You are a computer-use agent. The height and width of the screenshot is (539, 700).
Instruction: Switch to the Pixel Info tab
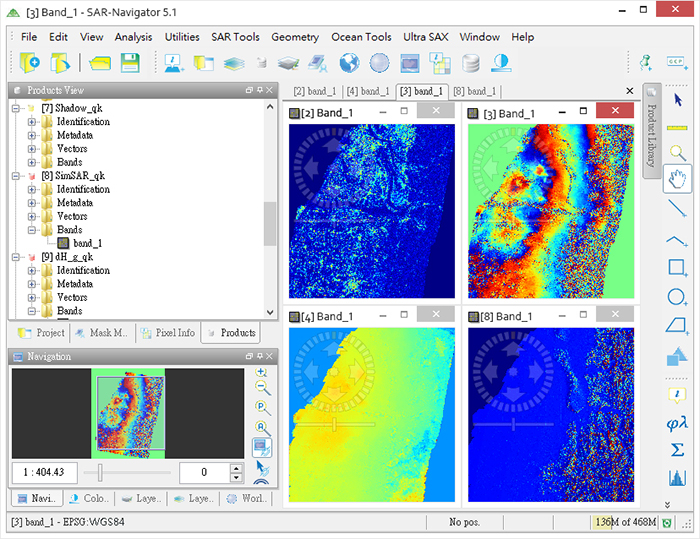click(168, 333)
